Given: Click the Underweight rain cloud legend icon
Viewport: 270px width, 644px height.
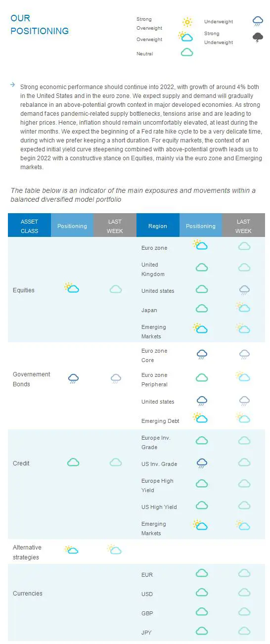Looking at the screenshot, I should tap(258, 21).
